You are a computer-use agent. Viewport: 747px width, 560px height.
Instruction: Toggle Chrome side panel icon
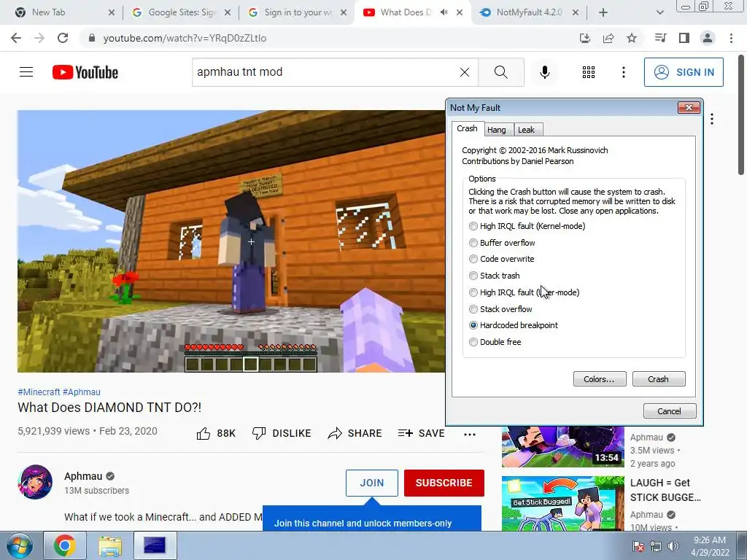[684, 38]
